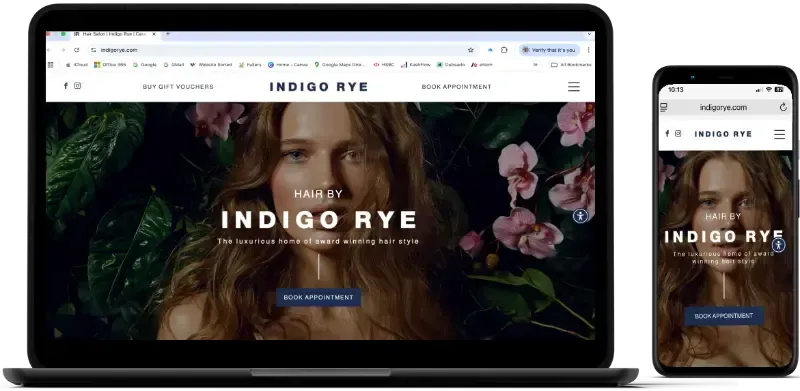Click the 'The luxurious home of award winning' tagline on the laptop
Viewport: 800px width, 391px height.
(318, 241)
